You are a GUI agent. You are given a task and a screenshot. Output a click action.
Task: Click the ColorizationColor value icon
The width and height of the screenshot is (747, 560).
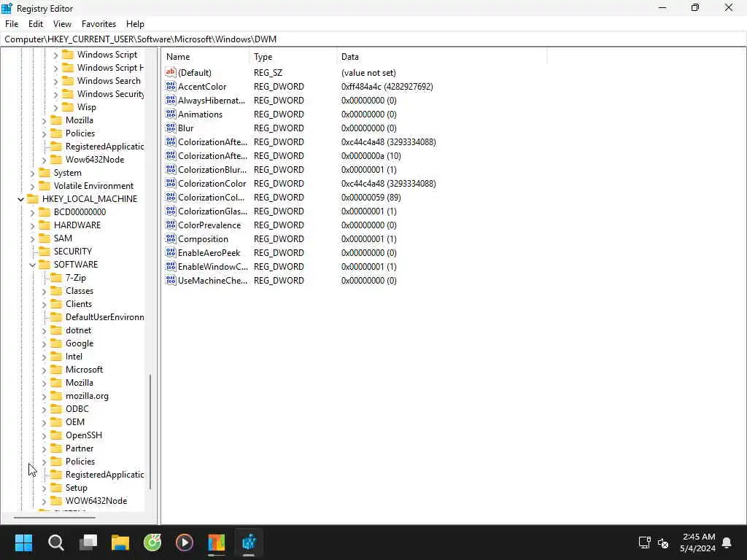(171, 183)
